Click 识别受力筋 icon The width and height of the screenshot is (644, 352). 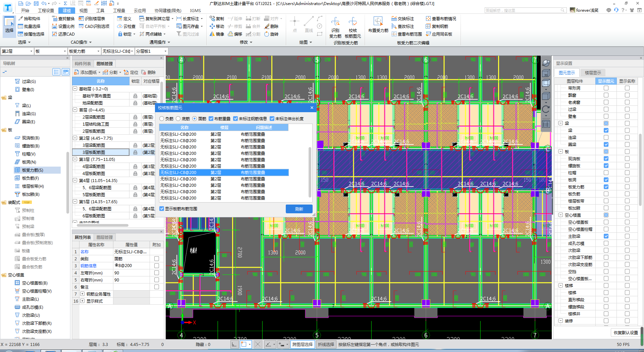[x=335, y=22]
